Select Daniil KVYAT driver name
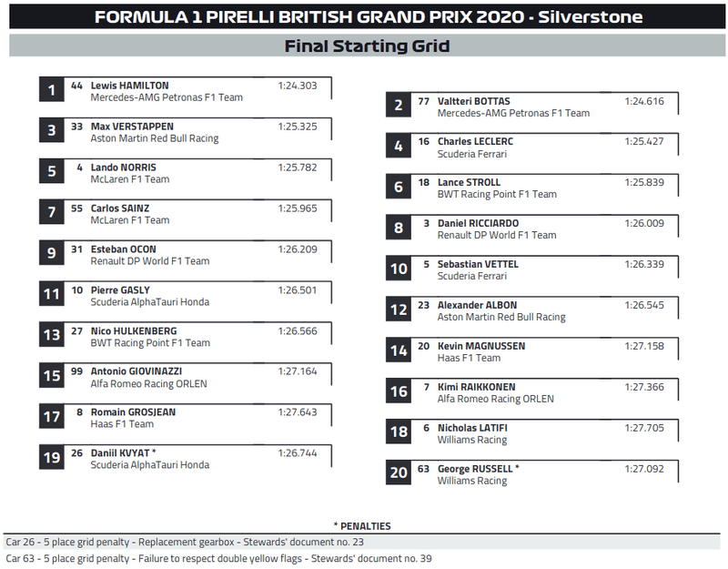Screen dimensions: 728x569 tap(124, 452)
